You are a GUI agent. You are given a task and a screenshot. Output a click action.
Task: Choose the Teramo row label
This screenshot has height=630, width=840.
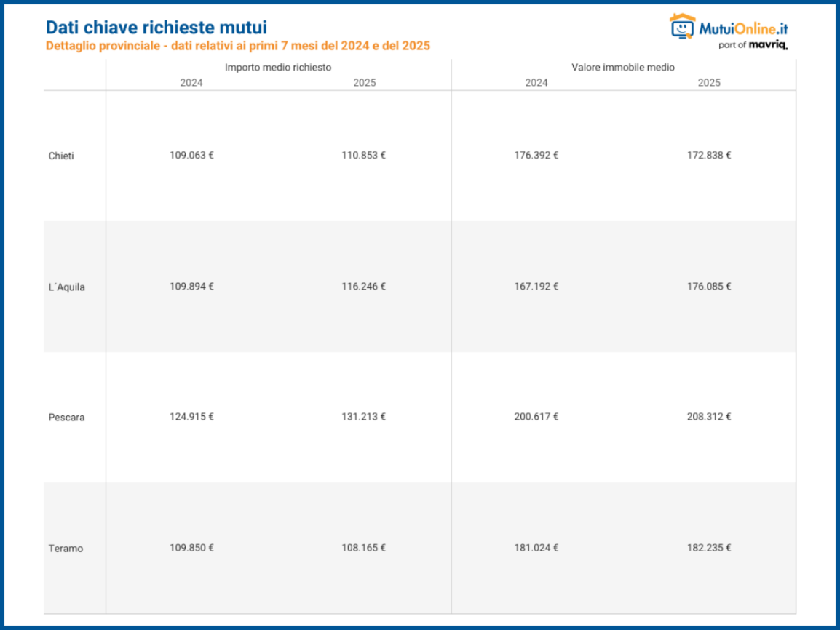coord(66,549)
